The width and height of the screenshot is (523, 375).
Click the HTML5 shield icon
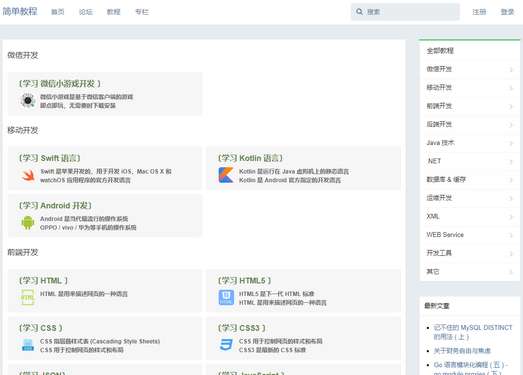[226, 298]
